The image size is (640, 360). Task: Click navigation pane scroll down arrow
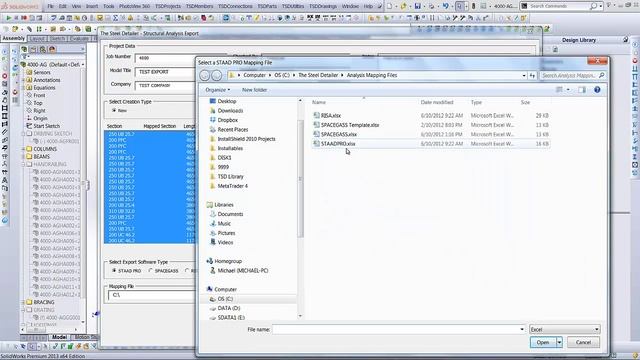300,316
